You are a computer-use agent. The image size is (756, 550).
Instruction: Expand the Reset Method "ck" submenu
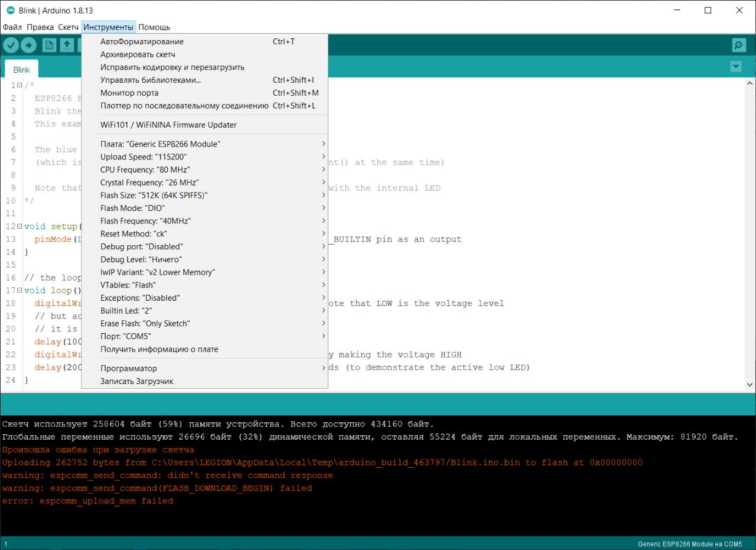click(204, 234)
